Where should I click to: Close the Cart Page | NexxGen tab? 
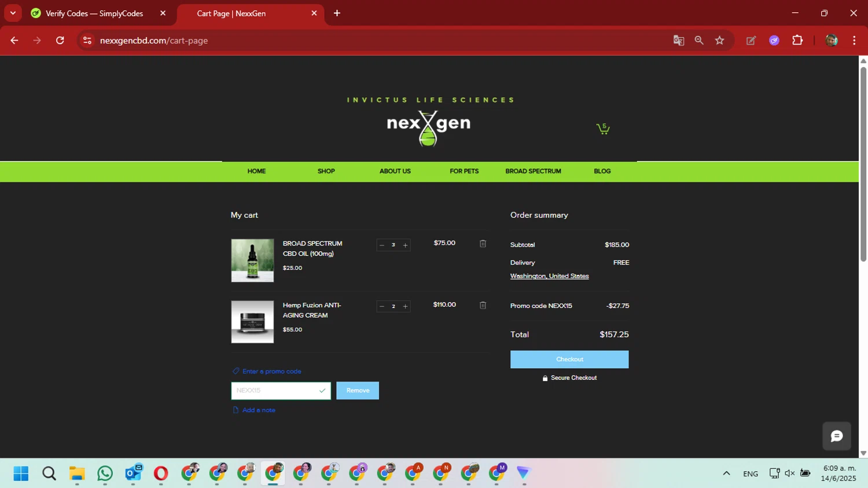click(314, 13)
